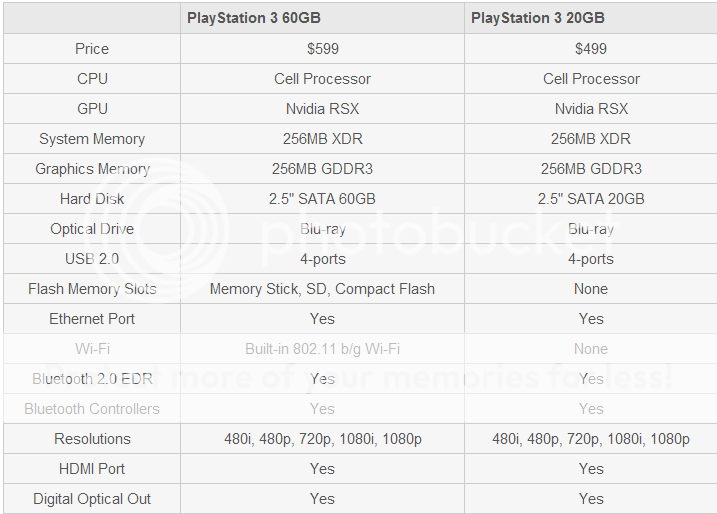717x514 pixels.
Task: Select the System Memory row label
Action: coord(92,139)
